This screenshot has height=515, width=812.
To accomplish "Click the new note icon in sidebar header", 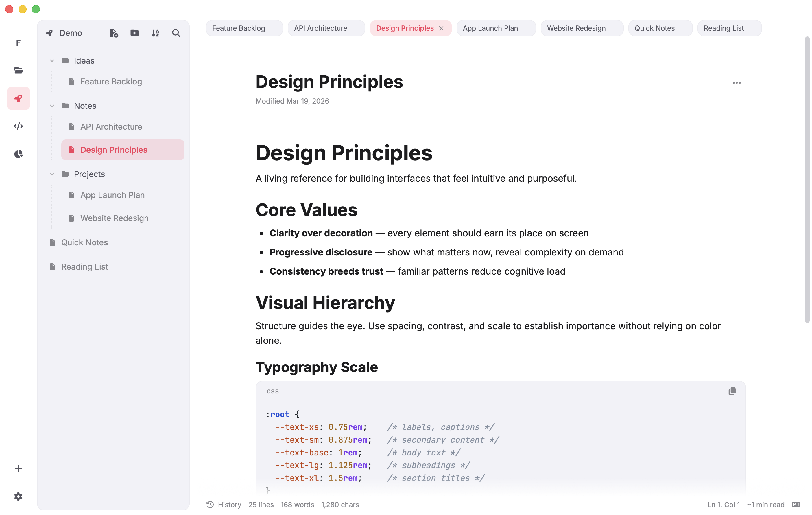I will (114, 33).
